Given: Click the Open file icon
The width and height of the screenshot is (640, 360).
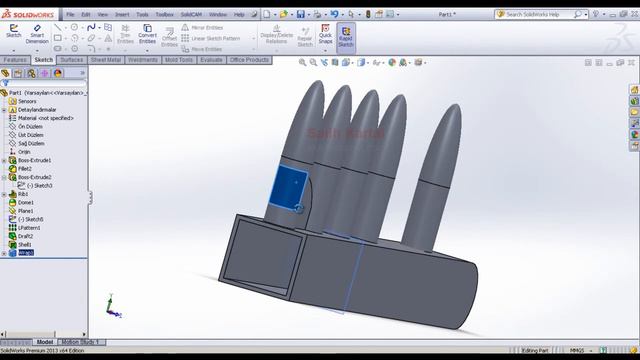Looking at the screenshot, I should tap(284, 14).
